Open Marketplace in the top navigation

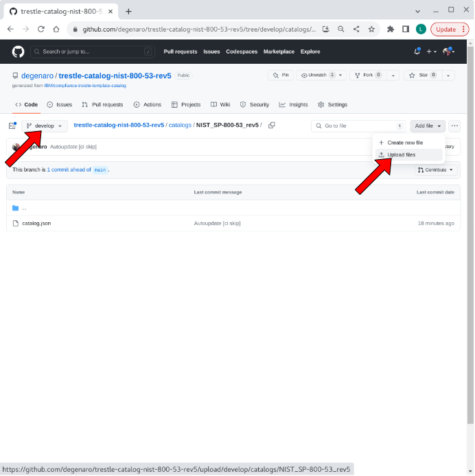click(x=279, y=51)
